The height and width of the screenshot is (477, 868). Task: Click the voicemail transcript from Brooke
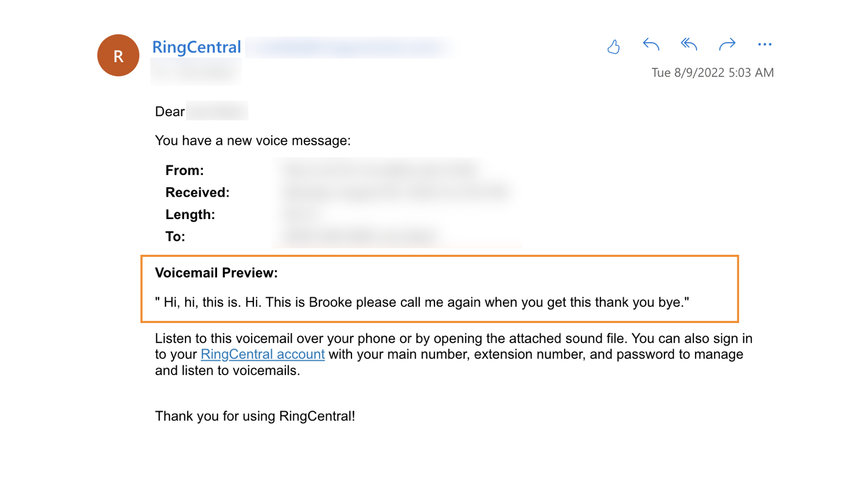(x=422, y=302)
